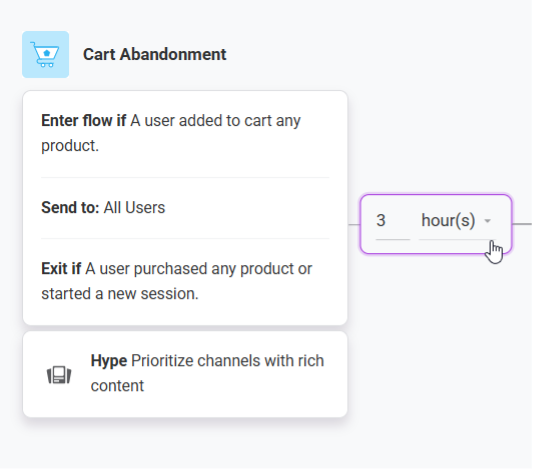This screenshot has width=533, height=470.
Task: Click the bold 'Hype' label
Action: pyautogui.click(x=109, y=361)
